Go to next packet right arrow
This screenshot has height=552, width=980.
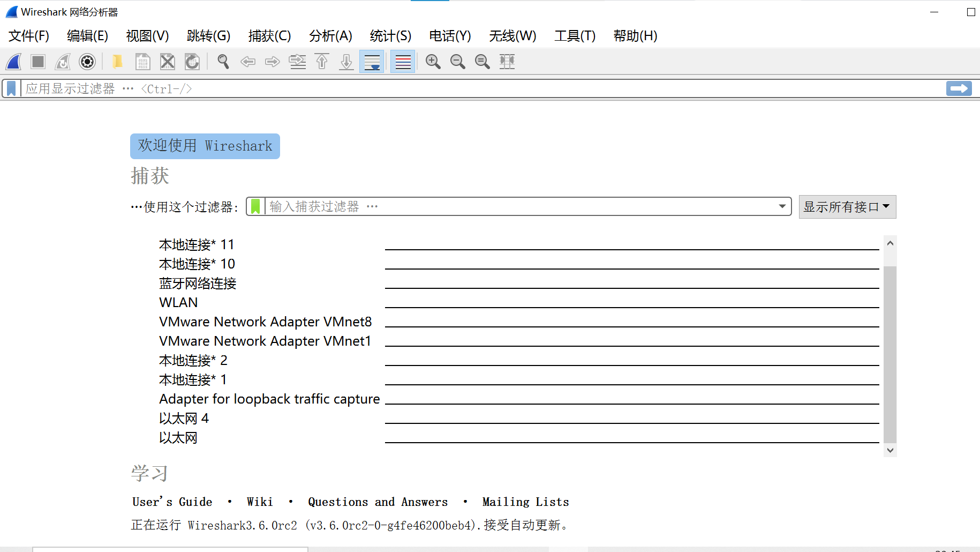pyautogui.click(x=273, y=62)
